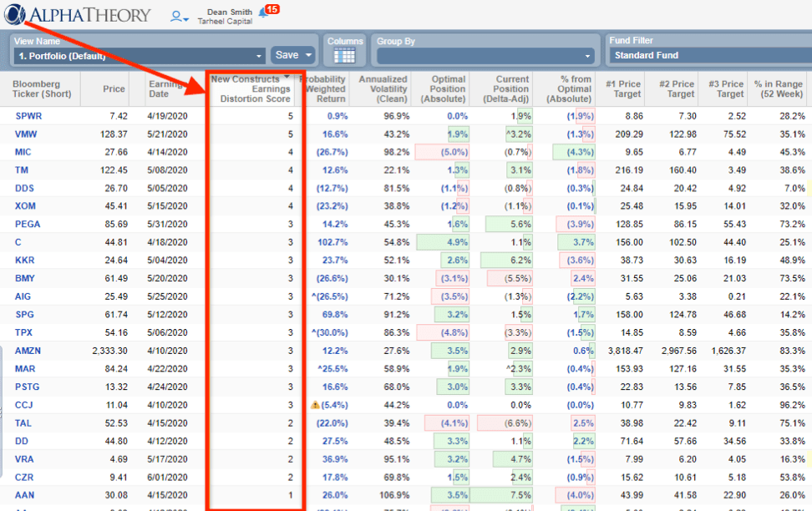The width and height of the screenshot is (812, 511).
Task: Sort by #3 Price Target header
Action: pyautogui.click(x=726, y=89)
